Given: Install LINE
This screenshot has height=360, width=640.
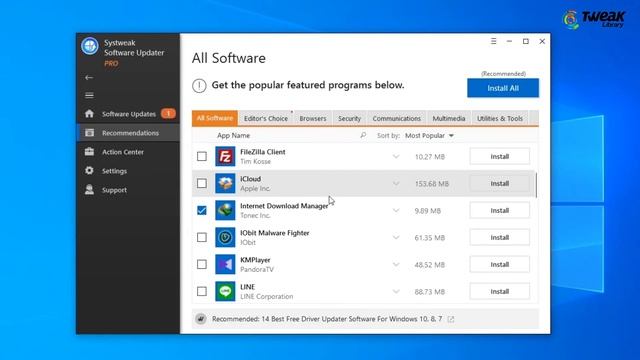Looking at the screenshot, I should click(500, 291).
